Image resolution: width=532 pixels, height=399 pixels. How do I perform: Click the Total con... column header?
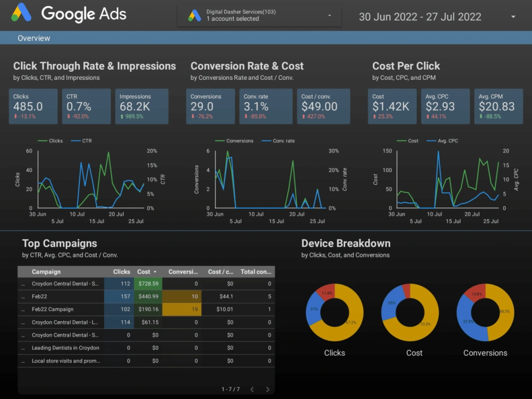click(256, 272)
